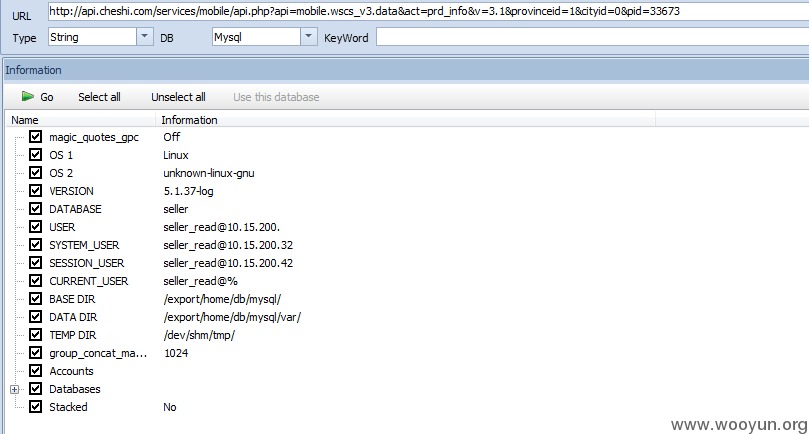
Task: Uncheck the BASE DIR checkbox
Action: 36,299
